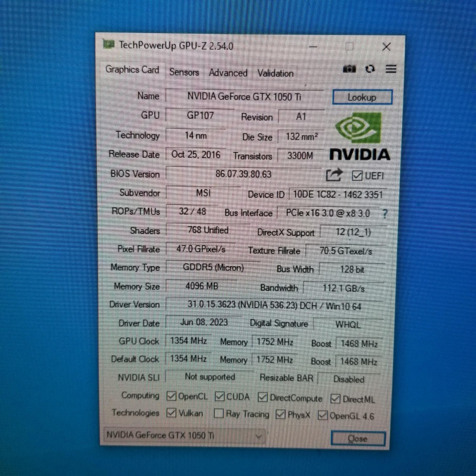The height and width of the screenshot is (476, 476).
Task: Click the Memory Size field 4096 MB
Action: pyautogui.click(x=202, y=286)
